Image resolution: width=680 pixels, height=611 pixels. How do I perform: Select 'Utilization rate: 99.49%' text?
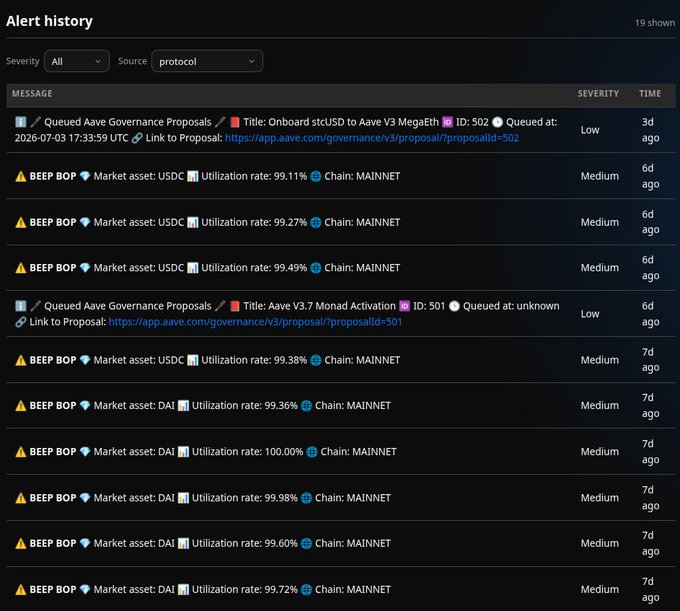pyautogui.click(x=254, y=268)
